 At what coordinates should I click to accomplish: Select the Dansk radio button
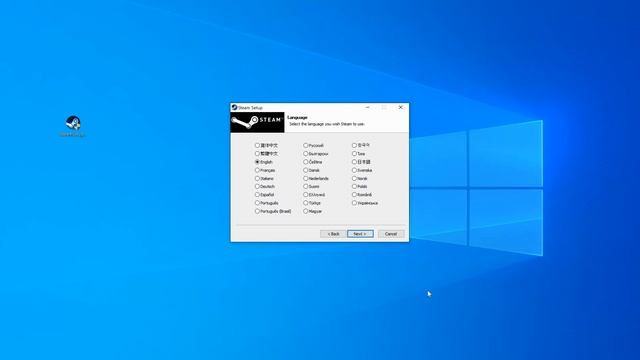[306, 170]
